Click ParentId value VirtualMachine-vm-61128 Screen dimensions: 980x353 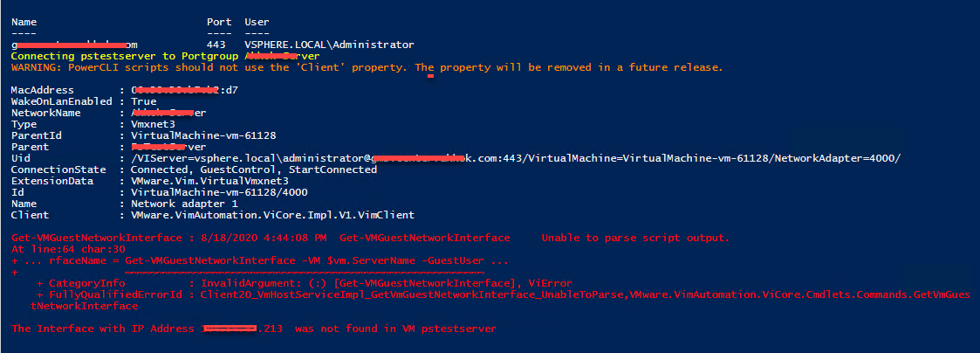pos(203,135)
